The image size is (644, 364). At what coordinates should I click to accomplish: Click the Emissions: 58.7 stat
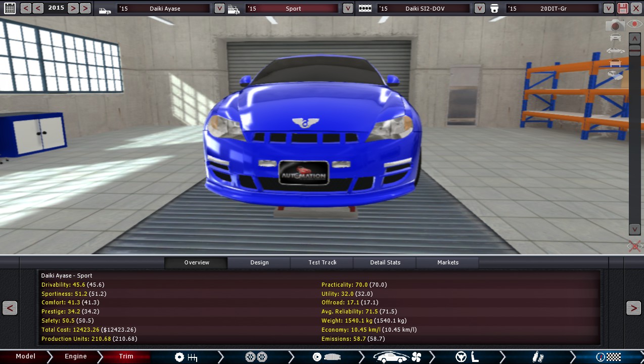pyautogui.click(x=353, y=339)
